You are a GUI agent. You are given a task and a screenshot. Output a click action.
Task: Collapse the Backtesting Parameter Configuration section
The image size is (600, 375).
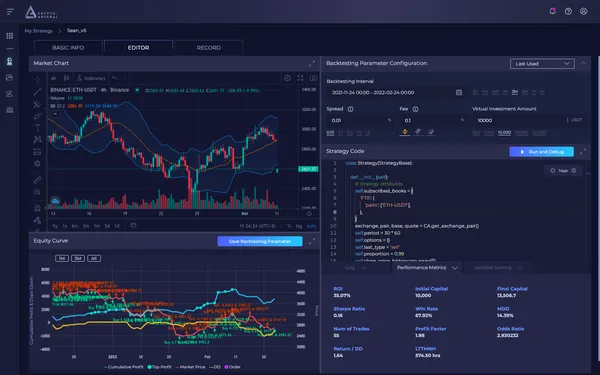pos(583,64)
